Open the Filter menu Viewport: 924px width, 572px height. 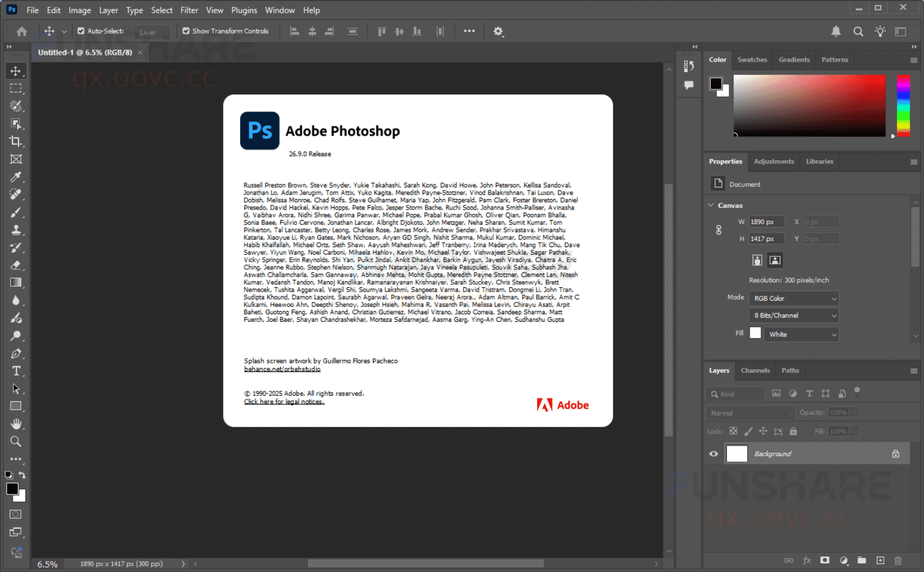click(x=189, y=10)
